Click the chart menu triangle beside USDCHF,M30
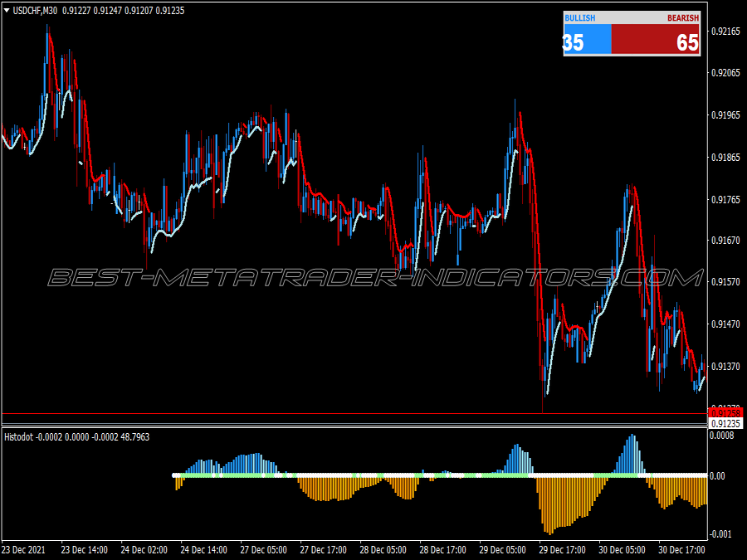 pos(7,11)
